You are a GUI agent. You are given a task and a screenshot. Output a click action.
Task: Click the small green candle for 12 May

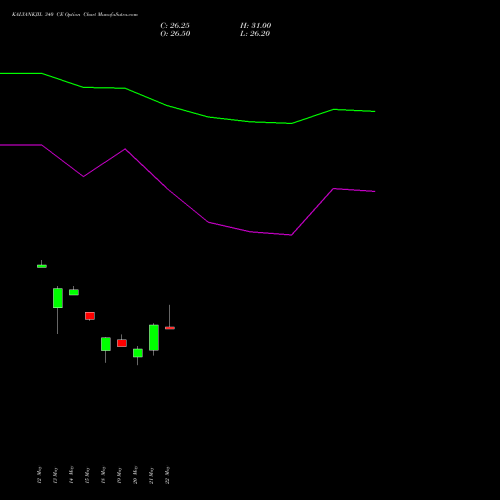pos(42,266)
